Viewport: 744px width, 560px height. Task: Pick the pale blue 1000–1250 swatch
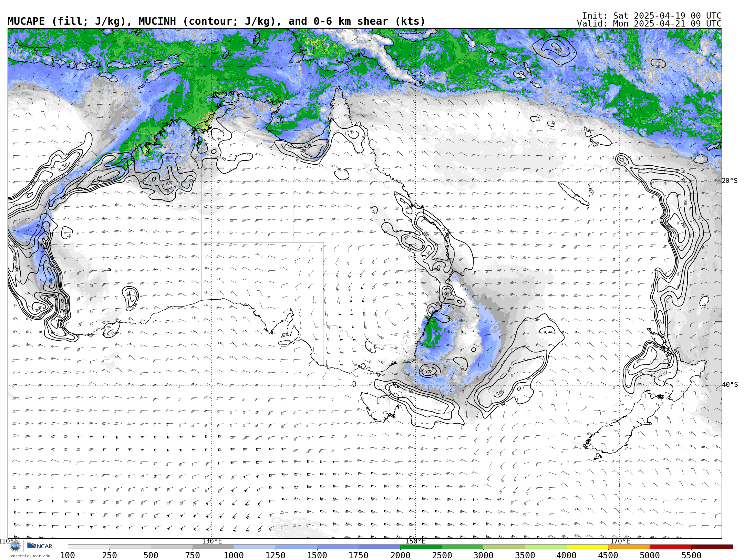pyautogui.click(x=255, y=547)
